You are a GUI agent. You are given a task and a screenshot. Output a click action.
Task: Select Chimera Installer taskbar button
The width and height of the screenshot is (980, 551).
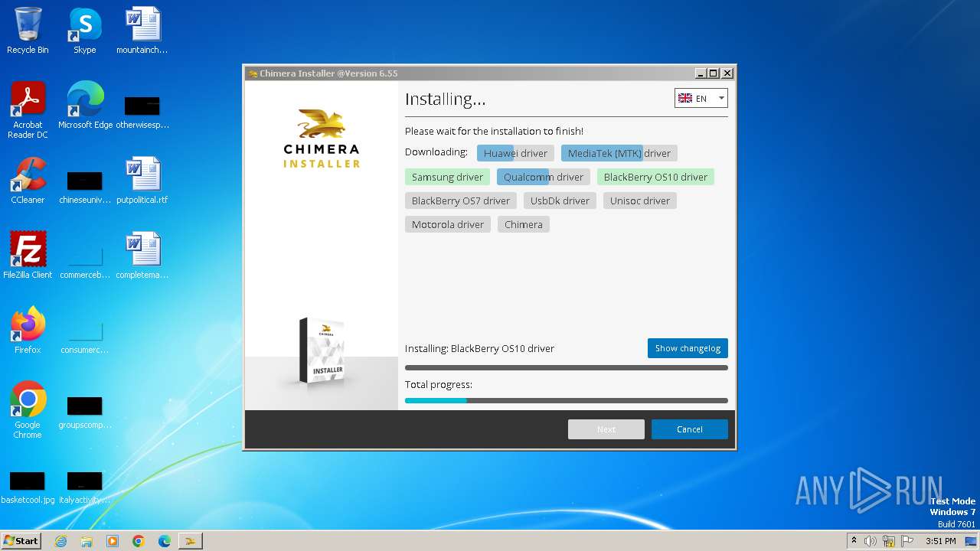[x=191, y=541]
